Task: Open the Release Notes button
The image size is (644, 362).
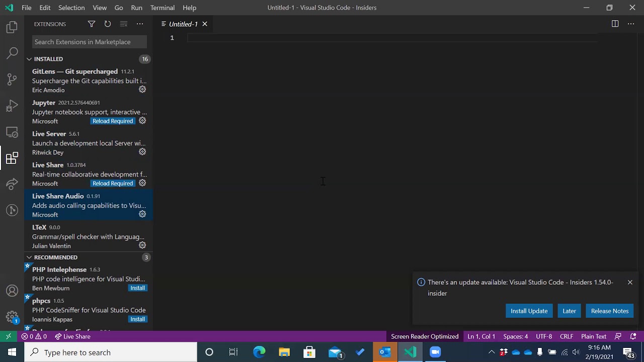Action: (x=610, y=311)
